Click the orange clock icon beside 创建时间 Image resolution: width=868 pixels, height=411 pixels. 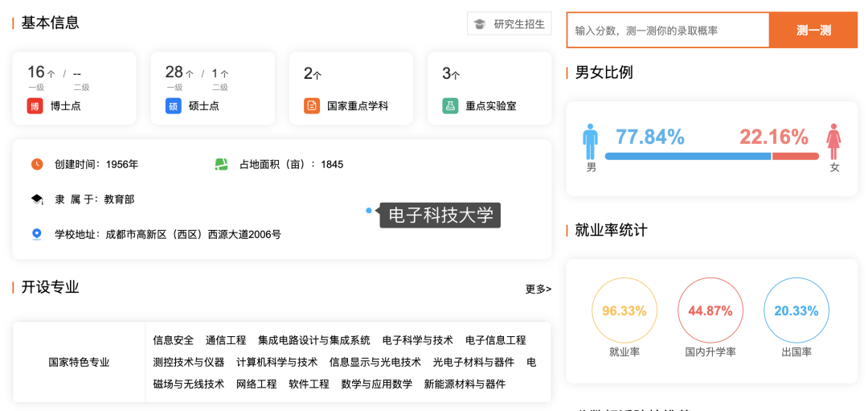click(37, 164)
